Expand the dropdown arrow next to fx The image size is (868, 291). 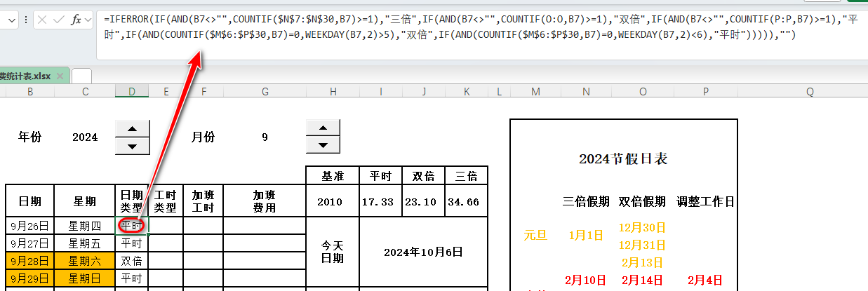[88, 20]
